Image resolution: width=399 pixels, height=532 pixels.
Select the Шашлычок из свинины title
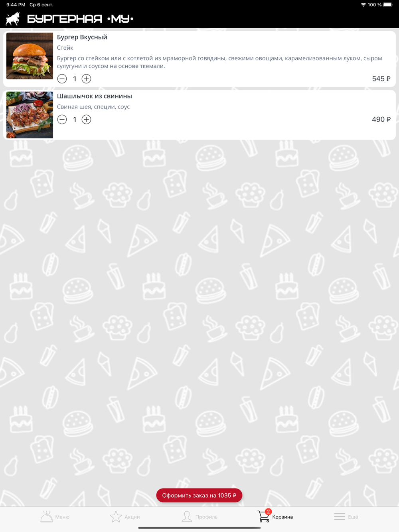pos(95,96)
